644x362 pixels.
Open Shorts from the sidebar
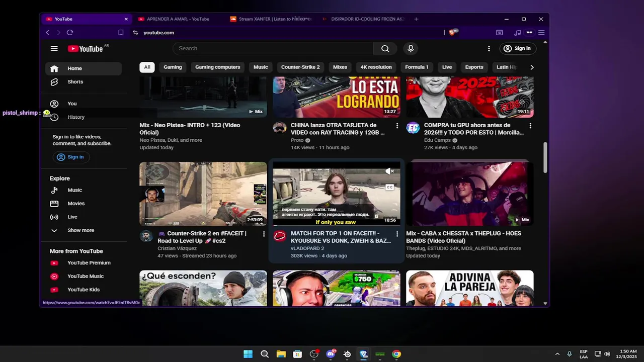coord(84,81)
